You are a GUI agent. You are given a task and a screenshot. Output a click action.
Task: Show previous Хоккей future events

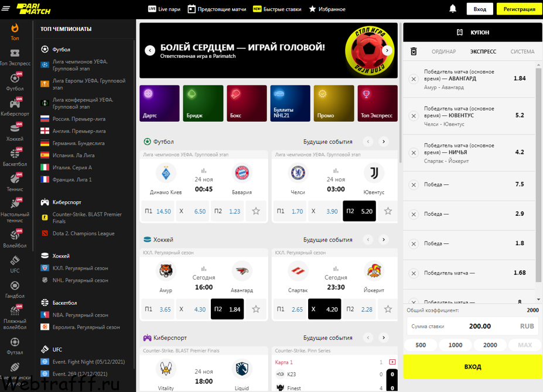tap(368, 239)
